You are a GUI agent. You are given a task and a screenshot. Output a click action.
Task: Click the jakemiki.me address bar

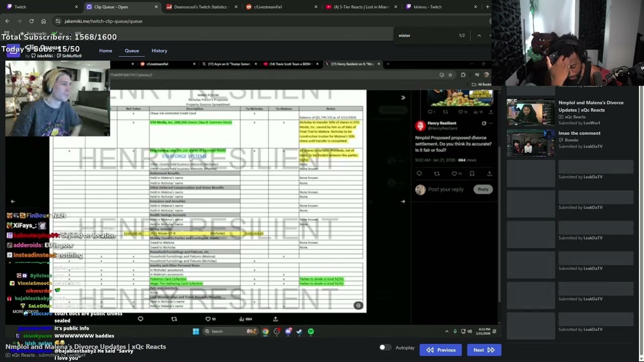click(272, 21)
